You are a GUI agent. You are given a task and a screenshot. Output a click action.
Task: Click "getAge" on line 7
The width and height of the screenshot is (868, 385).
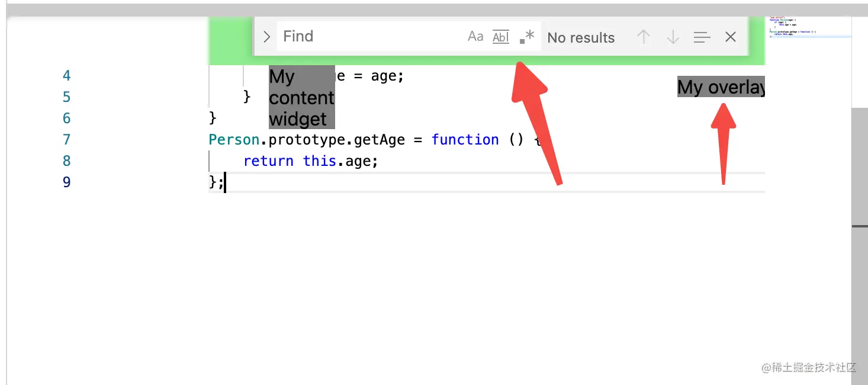pos(380,140)
